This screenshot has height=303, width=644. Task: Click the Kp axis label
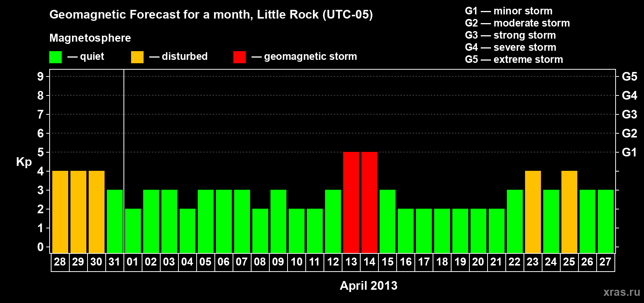(x=24, y=162)
